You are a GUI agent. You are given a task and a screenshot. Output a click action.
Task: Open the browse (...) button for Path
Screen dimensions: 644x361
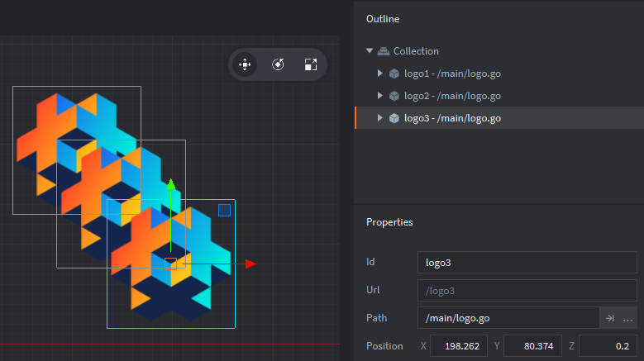tap(628, 318)
